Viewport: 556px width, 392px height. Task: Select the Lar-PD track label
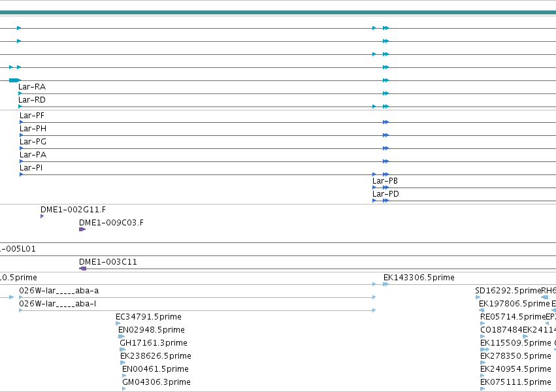point(385,194)
